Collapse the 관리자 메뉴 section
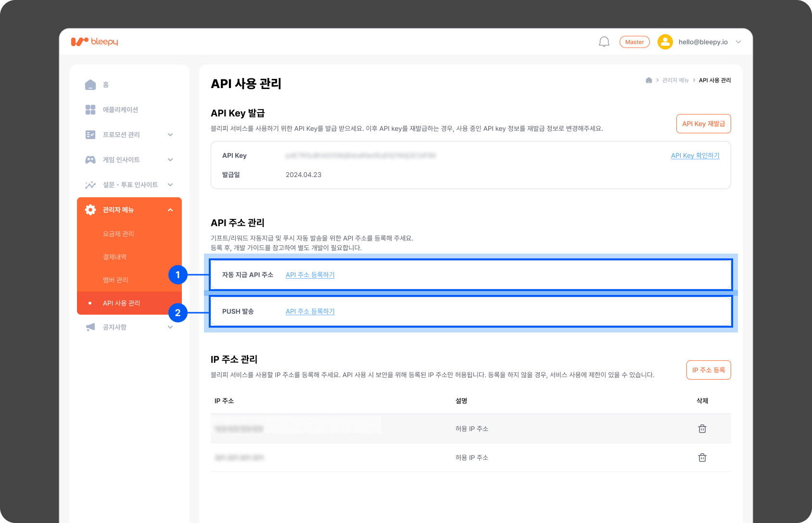The image size is (812, 523). (170, 210)
